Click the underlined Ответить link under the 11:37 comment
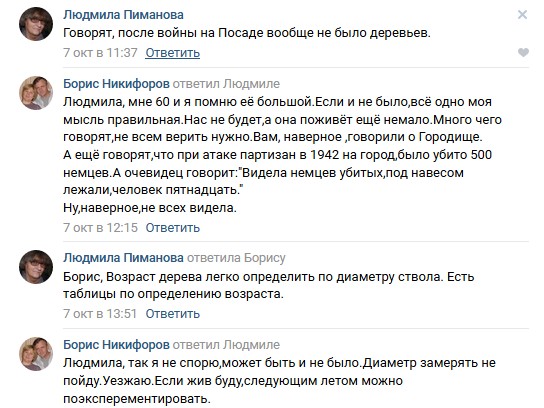Viewport: 544px width, 408px height. pos(172,53)
